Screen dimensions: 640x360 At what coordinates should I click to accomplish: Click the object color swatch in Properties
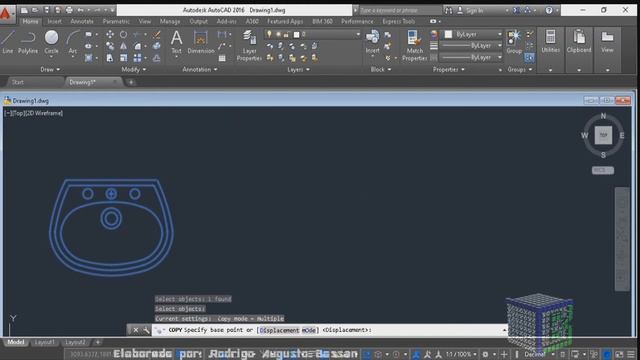point(449,35)
